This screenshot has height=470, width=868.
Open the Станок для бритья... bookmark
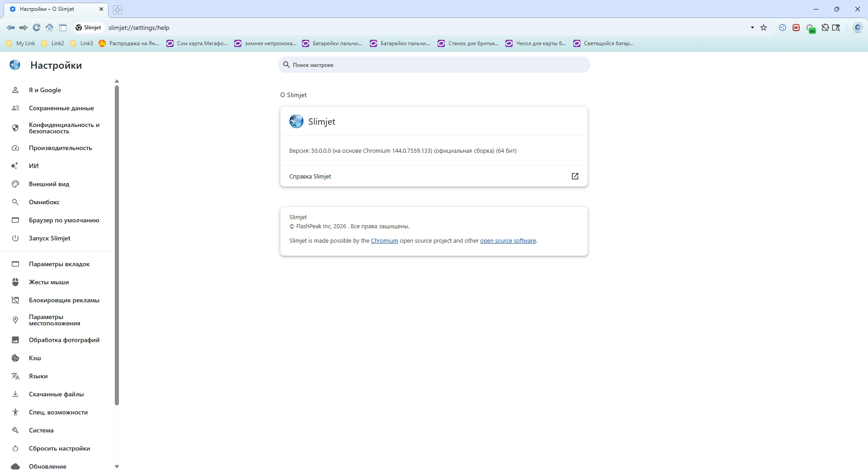point(468,43)
